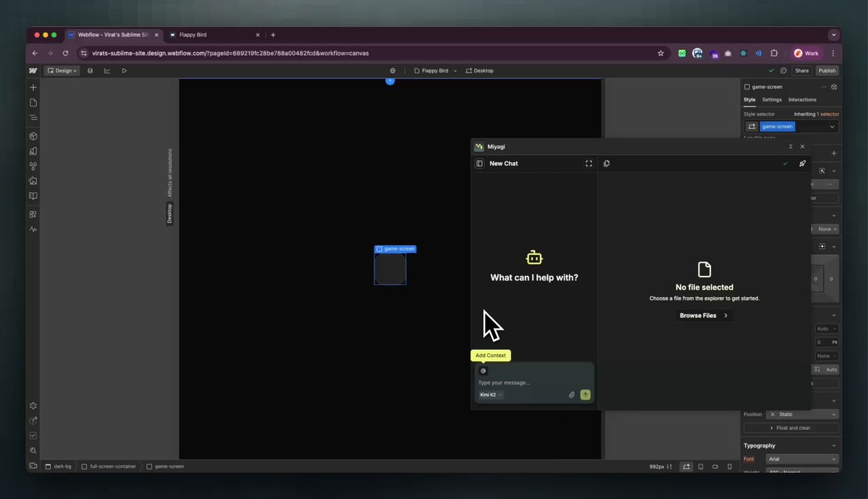Open the Help question mark icon

33,421
